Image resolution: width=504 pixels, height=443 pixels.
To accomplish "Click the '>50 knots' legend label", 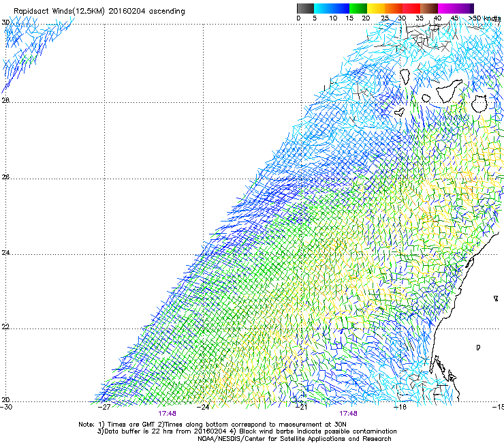I will pyautogui.click(x=484, y=18).
